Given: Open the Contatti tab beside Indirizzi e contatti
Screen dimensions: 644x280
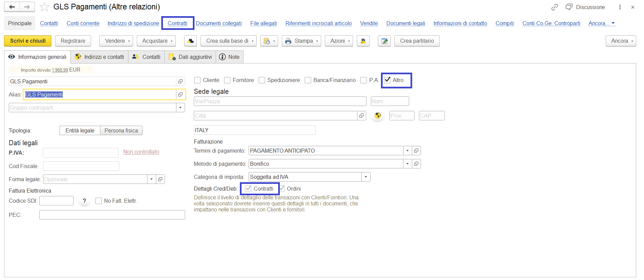Looking at the screenshot, I should point(146,57).
